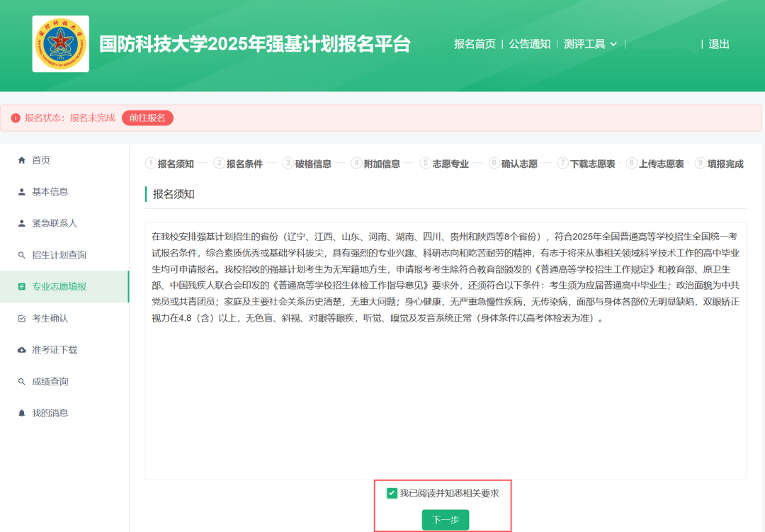Viewport: 765px width, 532px height.
Task: Click step 1 circle for 报名须知
Action: (151, 163)
